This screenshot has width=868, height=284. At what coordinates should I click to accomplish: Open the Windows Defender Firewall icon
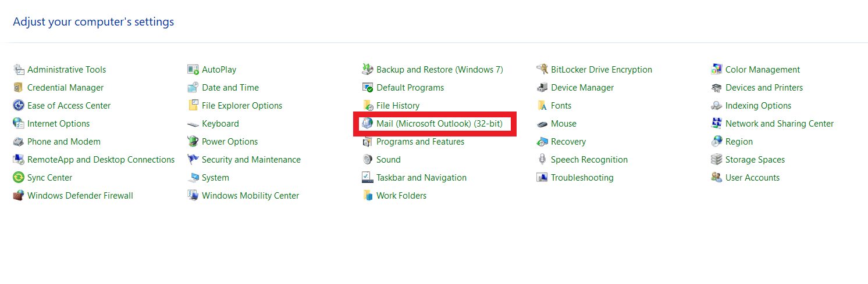click(19, 196)
